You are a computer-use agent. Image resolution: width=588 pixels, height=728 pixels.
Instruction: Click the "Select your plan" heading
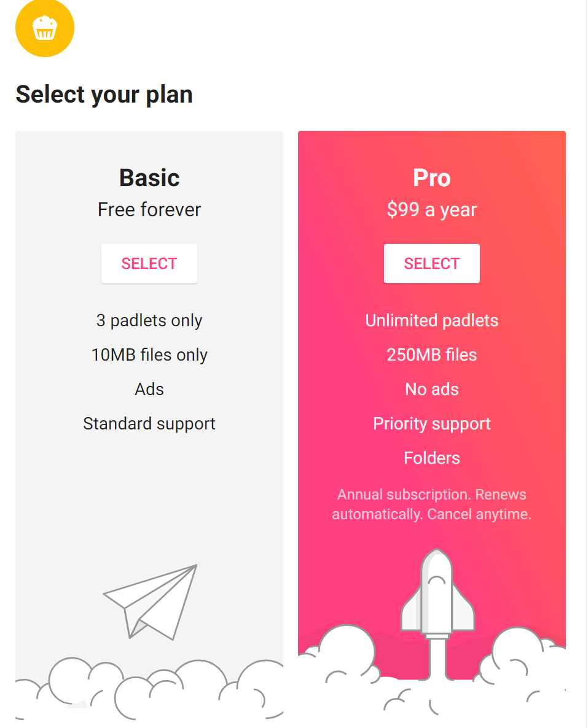coord(104,95)
